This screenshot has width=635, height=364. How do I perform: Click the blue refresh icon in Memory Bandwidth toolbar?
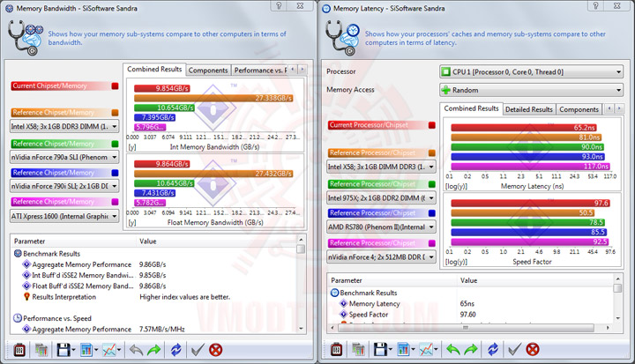pyautogui.click(x=176, y=349)
